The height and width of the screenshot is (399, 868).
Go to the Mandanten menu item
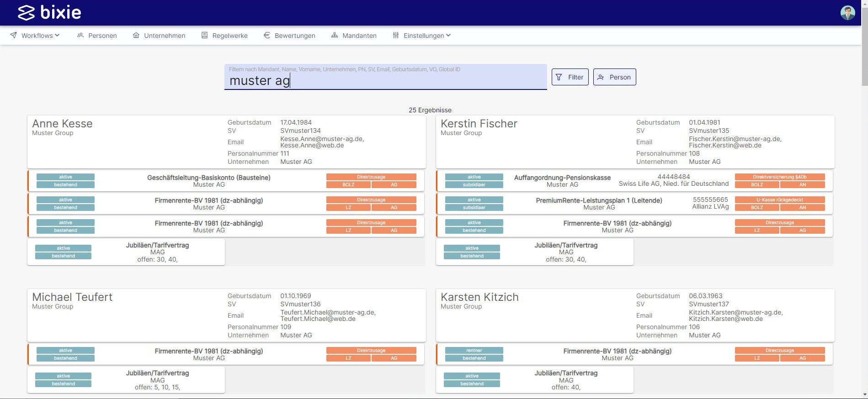[x=359, y=36]
